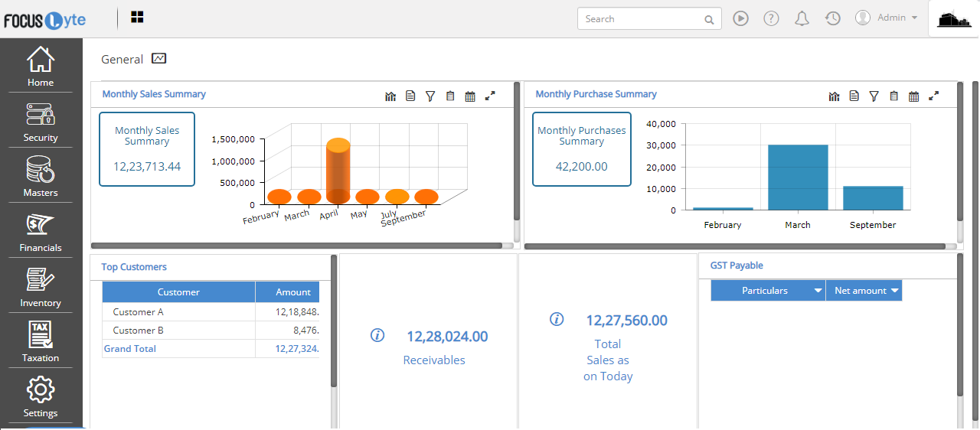The image size is (980, 430).
Task: Click filter funnel icon in Monthly Sales Summary
Action: click(430, 96)
